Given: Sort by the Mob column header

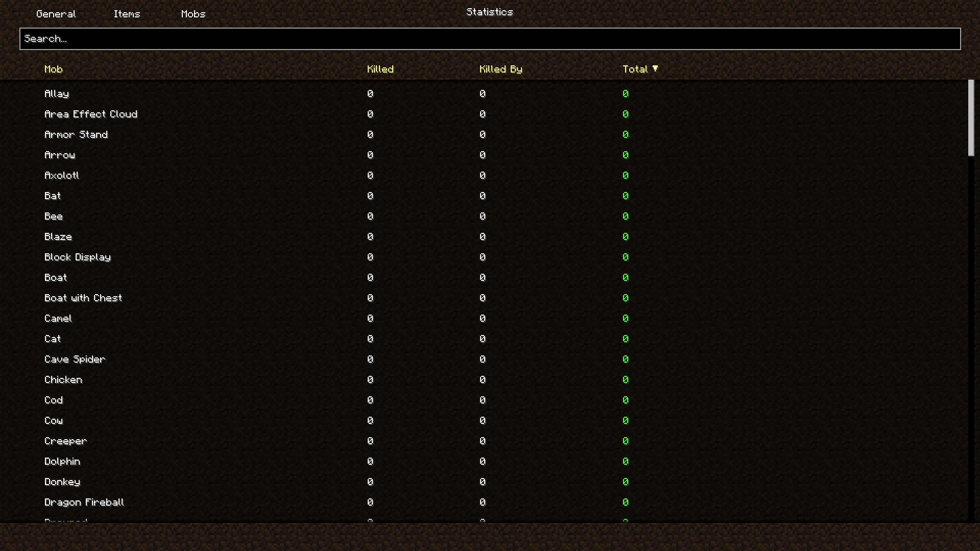Looking at the screenshot, I should click(53, 69).
